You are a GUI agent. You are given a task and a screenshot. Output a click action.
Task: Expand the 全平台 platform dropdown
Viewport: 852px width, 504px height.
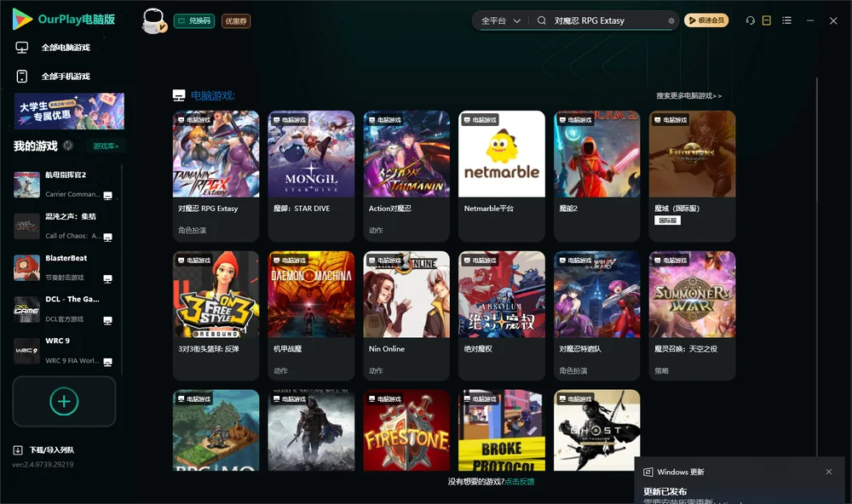(501, 20)
